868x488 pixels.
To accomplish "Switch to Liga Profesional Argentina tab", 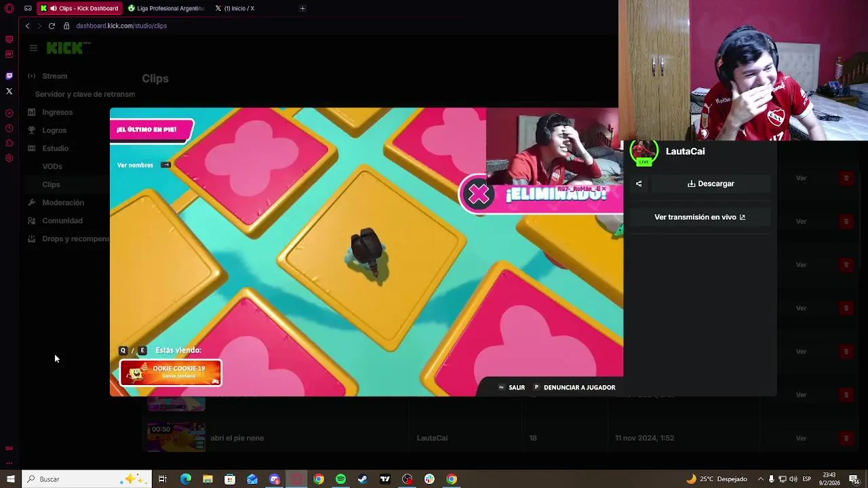I will coord(167,8).
